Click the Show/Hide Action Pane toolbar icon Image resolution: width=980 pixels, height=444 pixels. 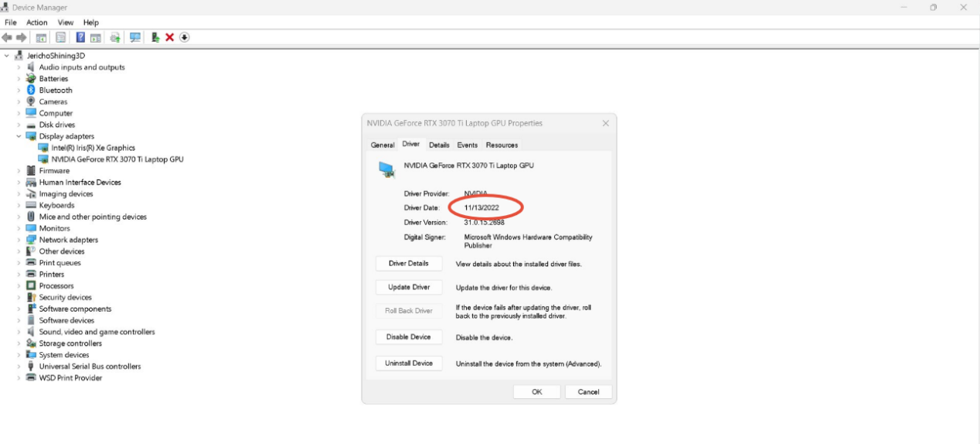pos(95,37)
